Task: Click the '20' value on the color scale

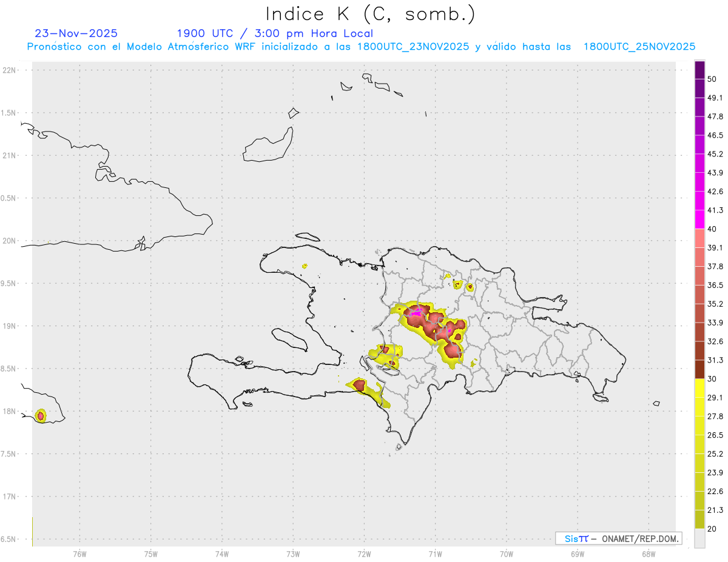Action: (712, 529)
